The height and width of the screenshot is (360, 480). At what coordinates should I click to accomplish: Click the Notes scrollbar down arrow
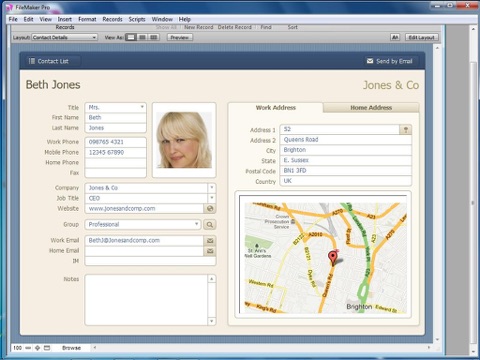212,321
